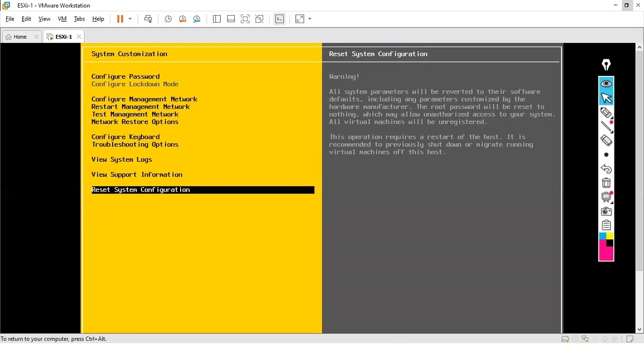Take a snapshot using the clock-plus icon
The width and height of the screenshot is (644, 362).
pos(168,19)
